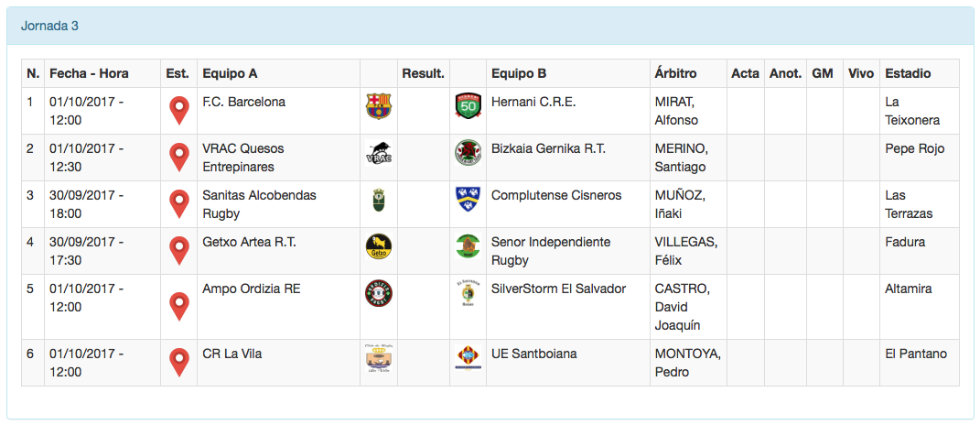980x425 pixels.
Task: Click the F.C. Barcelona team crest
Action: (x=377, y=107)
